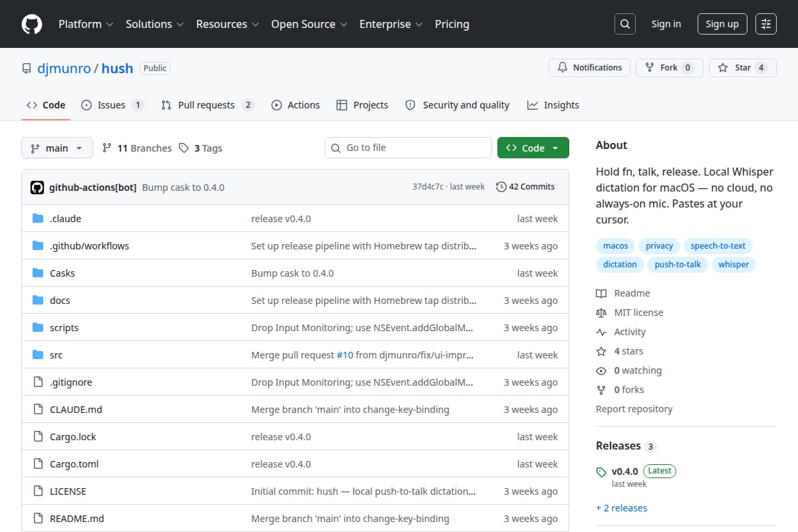
Task: Switch to the Projects tab
Action: point(362,105)
